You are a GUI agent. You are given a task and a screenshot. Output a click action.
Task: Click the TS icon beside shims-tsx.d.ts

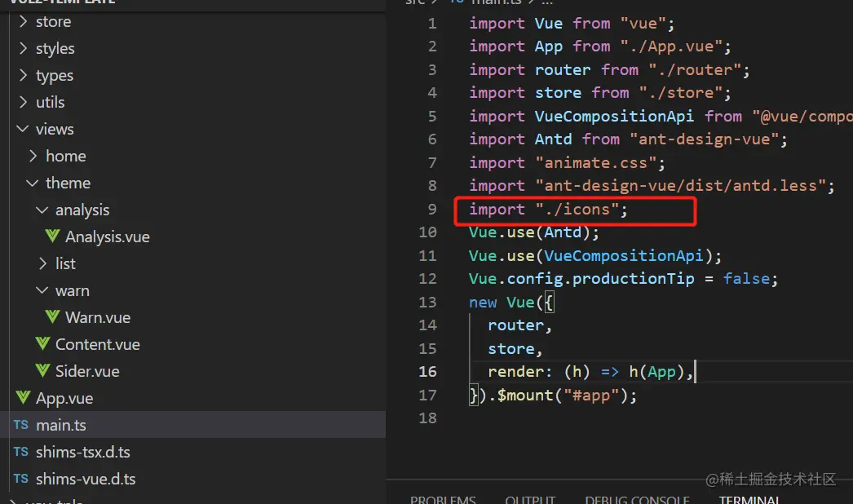tap(20, 452)
